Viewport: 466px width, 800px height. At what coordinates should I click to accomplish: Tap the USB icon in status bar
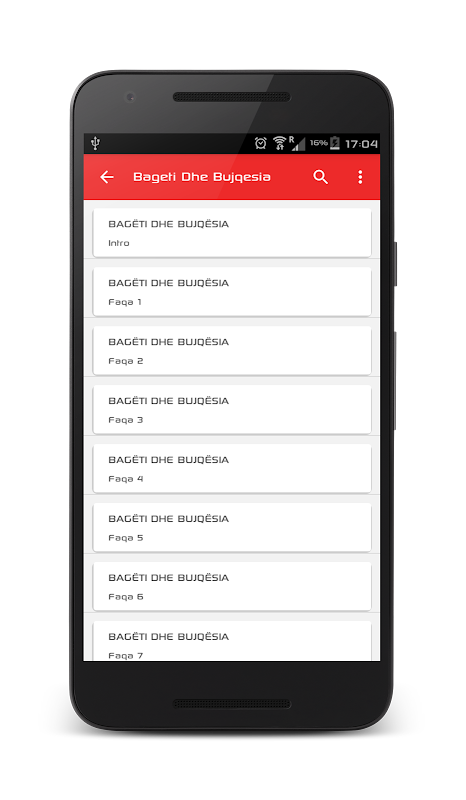pyautogui.click(x=95, y=143)
